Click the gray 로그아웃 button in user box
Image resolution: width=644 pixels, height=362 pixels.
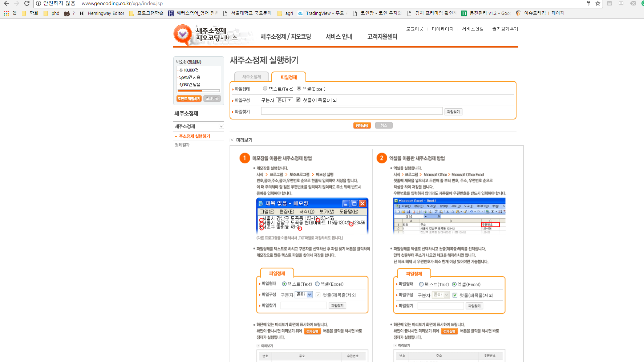(212, 98)
